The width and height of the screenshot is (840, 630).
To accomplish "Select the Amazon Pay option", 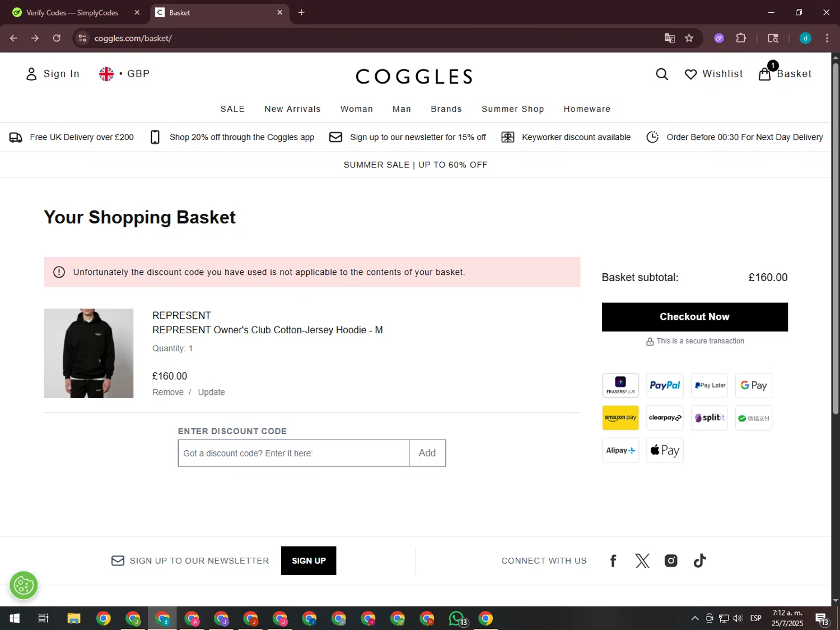I will [620, 418].
